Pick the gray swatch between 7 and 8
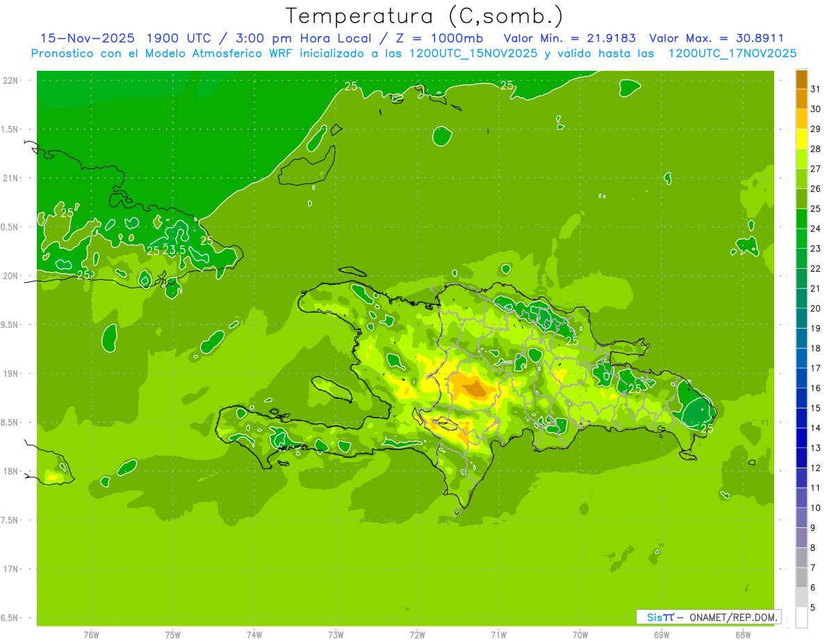834x644 pixels. [x=801, y=558]
